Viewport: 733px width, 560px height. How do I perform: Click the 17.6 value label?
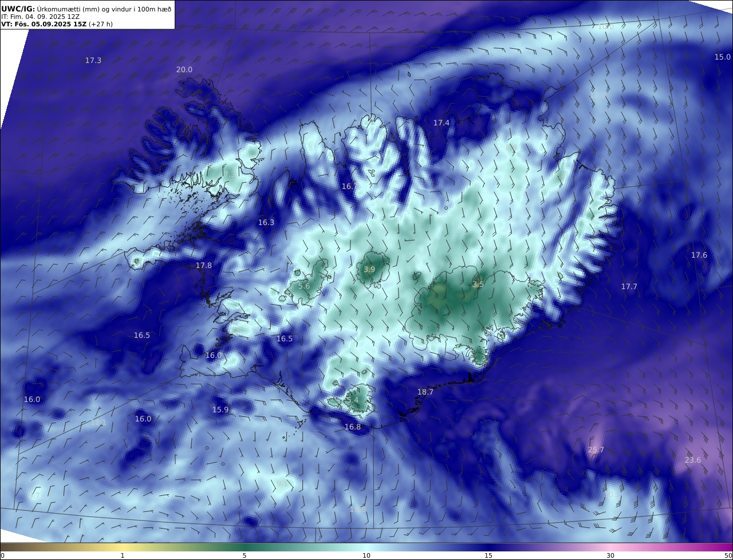coord(699,255)
